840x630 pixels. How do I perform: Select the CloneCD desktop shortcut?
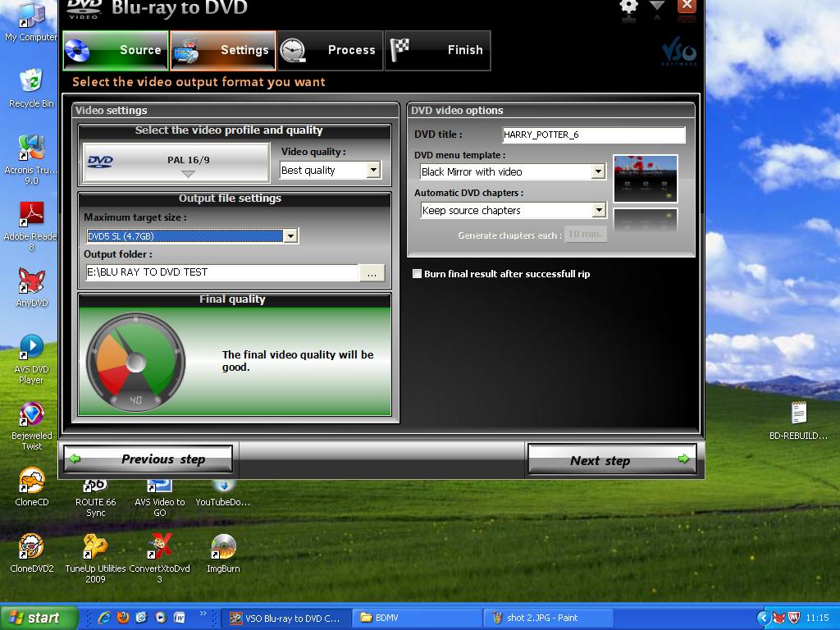pos(32,487)
